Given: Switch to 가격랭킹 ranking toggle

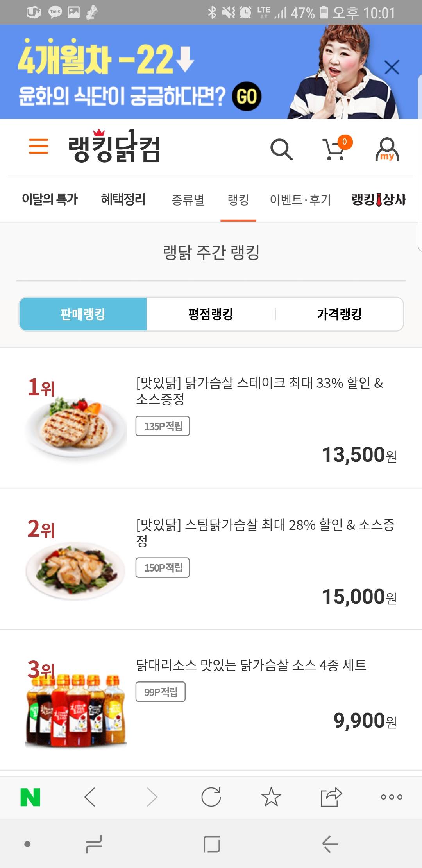Looking at the screenshot, I should point(339,314).
